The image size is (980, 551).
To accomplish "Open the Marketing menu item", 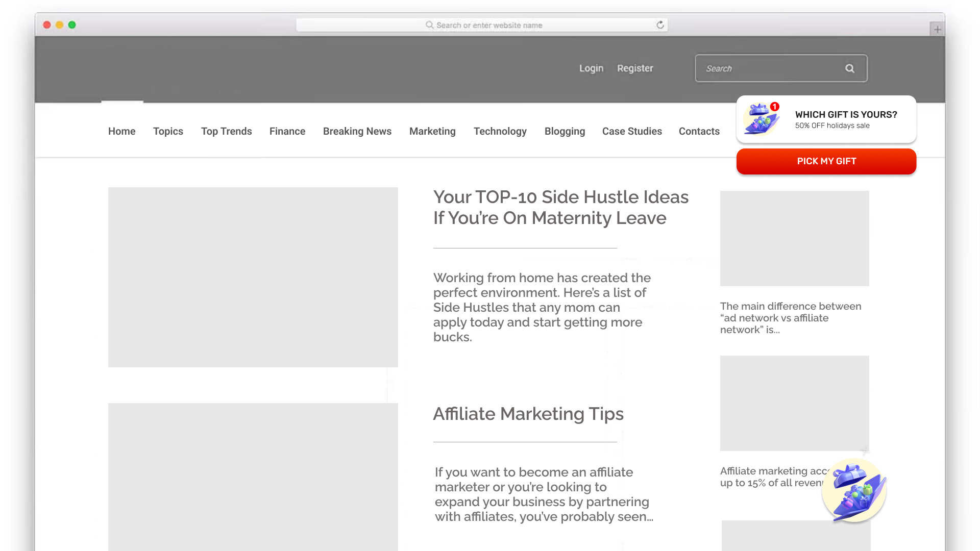I will (x=432, y=131).
